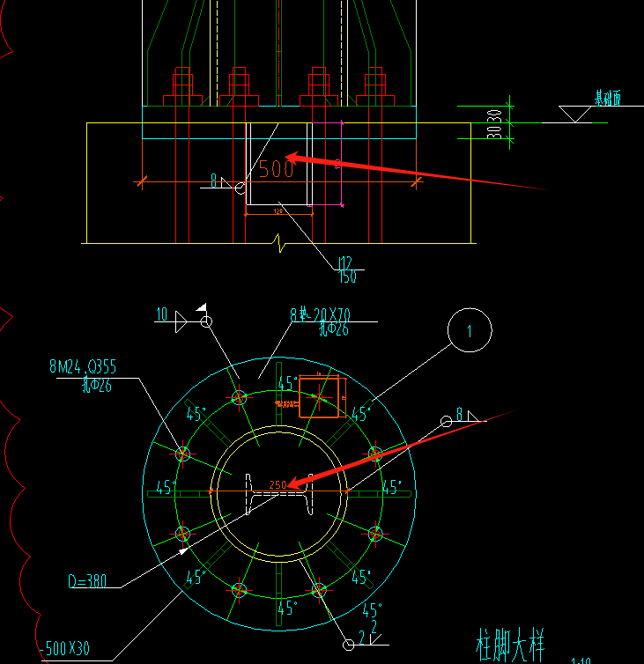Click the 8肋-20X70 stiffener annotation
This screenshot has width=644, height=664.
coord(320,314)
